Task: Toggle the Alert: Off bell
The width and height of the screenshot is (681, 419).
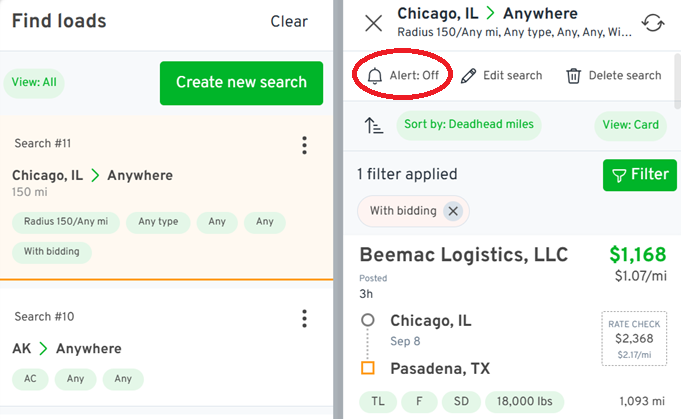Action: point(404,75)
